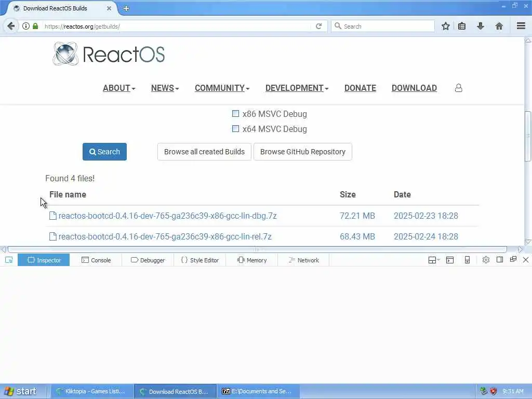The width and height of the screenshot is (532, 399).
Task: Click Browse GitHub Repository button
Action: [x=303, y=152]
